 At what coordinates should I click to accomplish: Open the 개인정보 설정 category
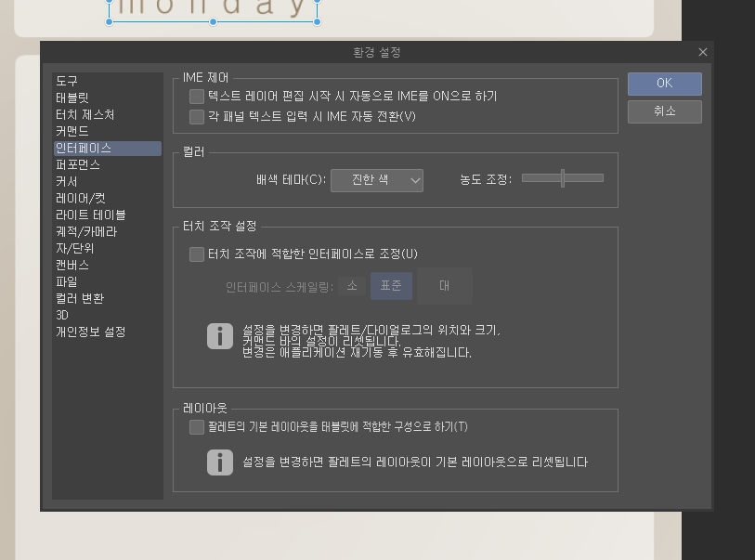click(x=107, y=332)
